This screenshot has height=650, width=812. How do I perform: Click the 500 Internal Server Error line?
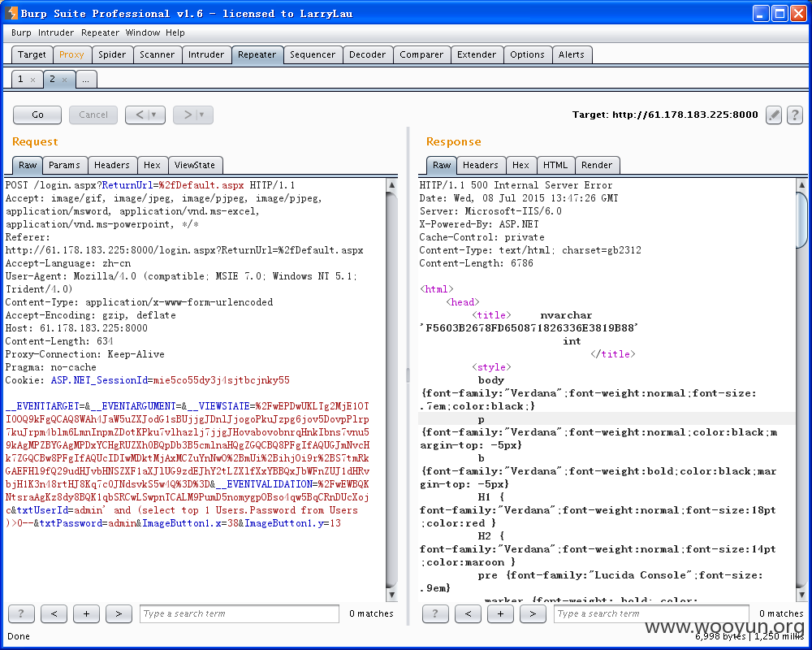(x=516, y=185)
